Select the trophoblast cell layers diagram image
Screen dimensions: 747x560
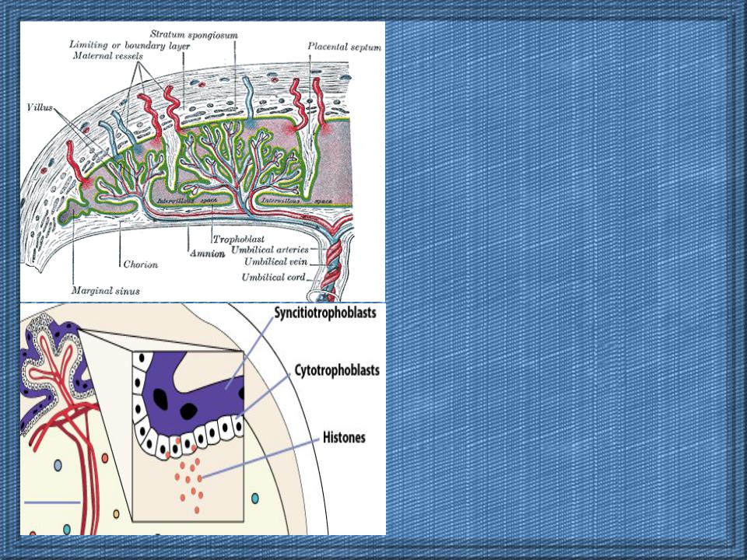pyautogui.click(x=202, y=419)
